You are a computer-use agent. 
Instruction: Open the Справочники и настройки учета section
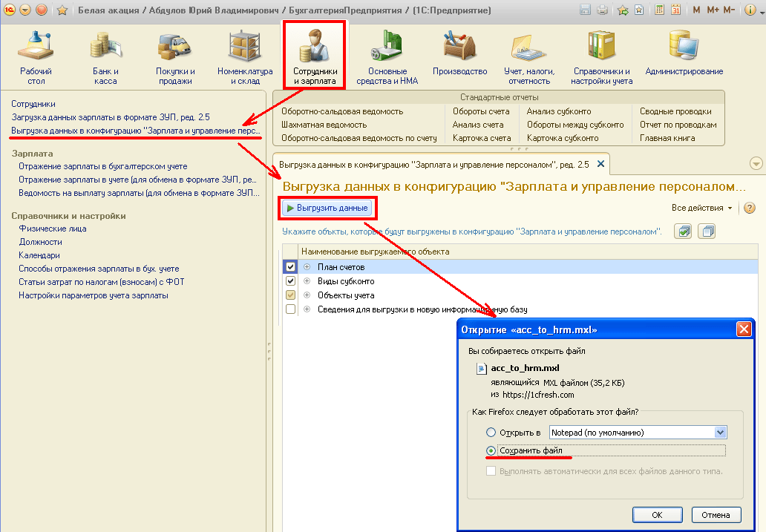click(601, 58)
